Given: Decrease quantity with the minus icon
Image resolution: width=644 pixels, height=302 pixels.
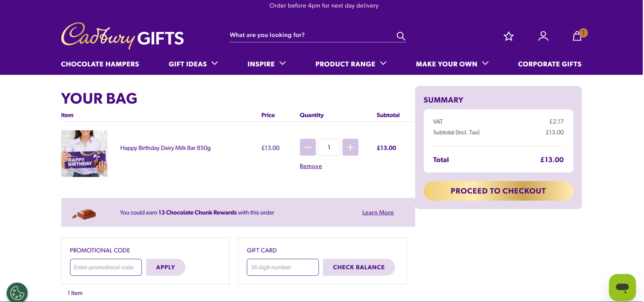Looking at the screenshot, I should coord(308,147).
